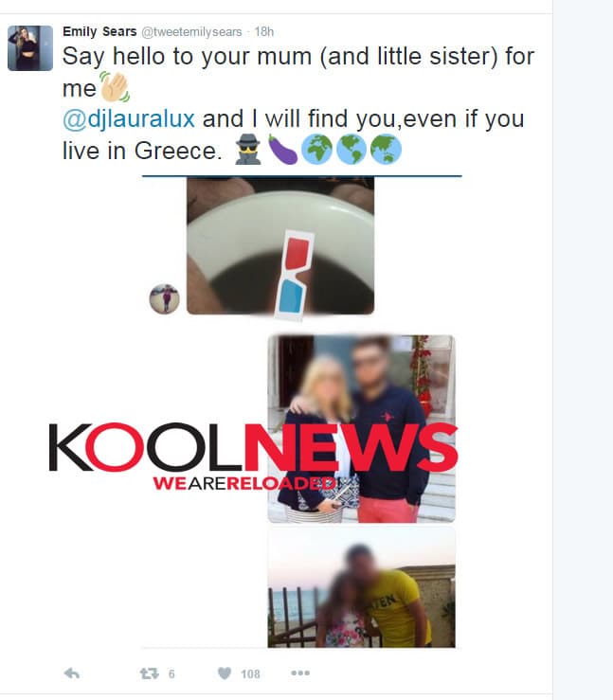The height and width of the screenshot is (700, 613).
Task: Click the @tweetemilysears handle
Action: point(191,32)
